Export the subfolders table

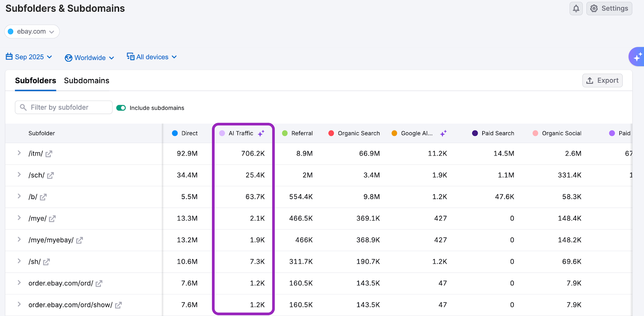[602, 81]
